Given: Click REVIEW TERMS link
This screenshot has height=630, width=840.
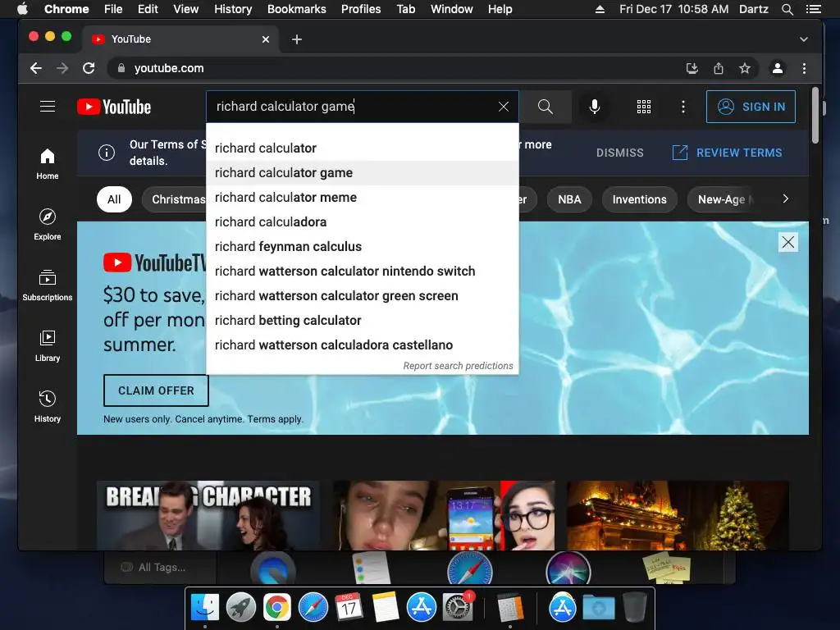Looking at the screenshot, I should tap(728, 153).
